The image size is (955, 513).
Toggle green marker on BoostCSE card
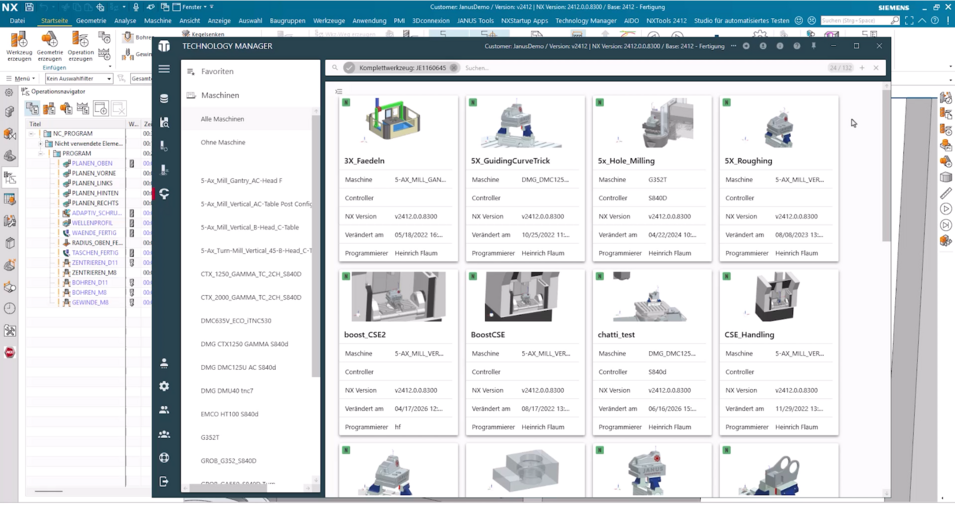pos(473,276)
